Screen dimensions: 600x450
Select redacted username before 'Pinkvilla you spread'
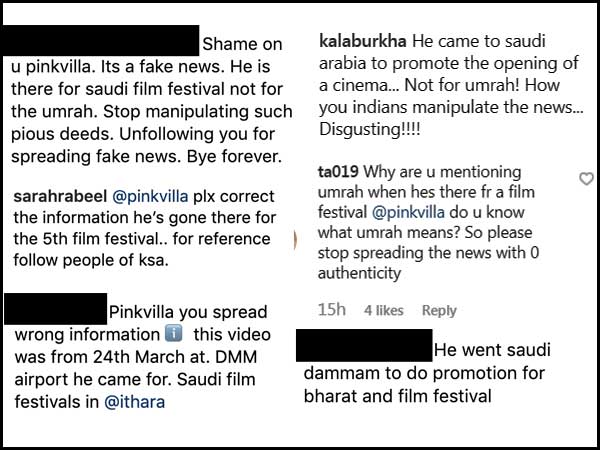point(55,309)
